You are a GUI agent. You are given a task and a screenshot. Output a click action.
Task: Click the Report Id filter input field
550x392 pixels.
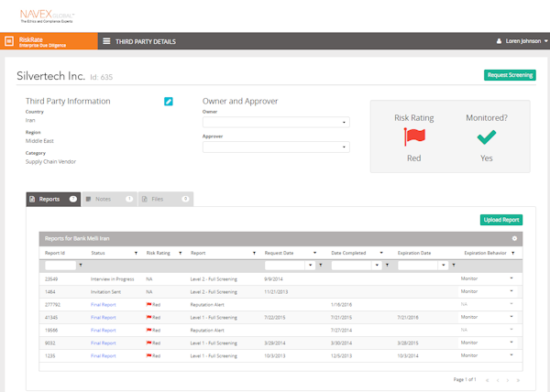(60, 266)
